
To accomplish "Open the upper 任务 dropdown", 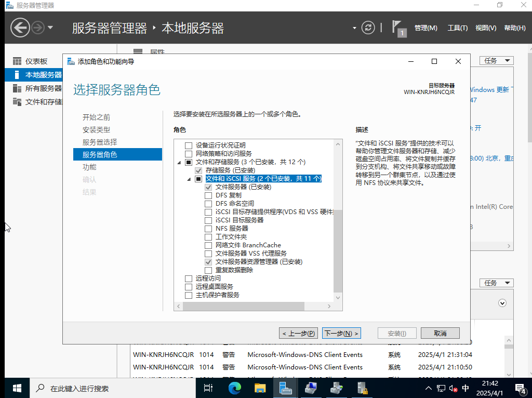I will tap(496, 60).
